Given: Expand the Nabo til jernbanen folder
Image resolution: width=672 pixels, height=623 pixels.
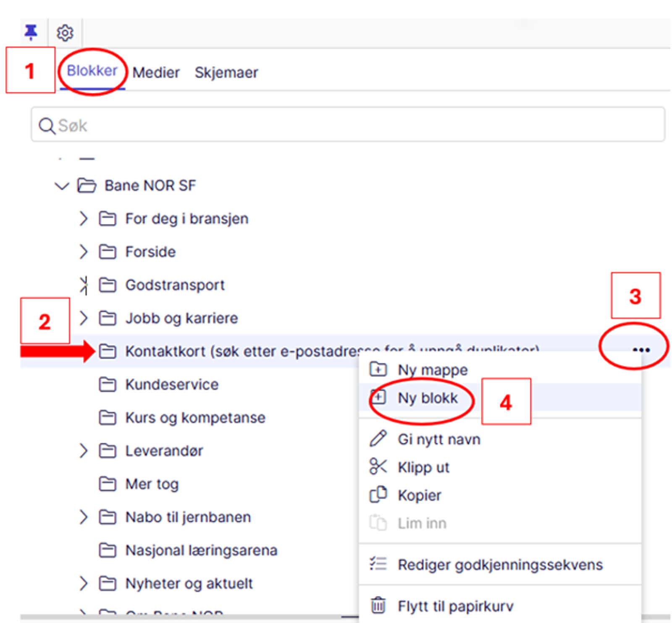Looking at the screenshot, I should coord(84,517).
